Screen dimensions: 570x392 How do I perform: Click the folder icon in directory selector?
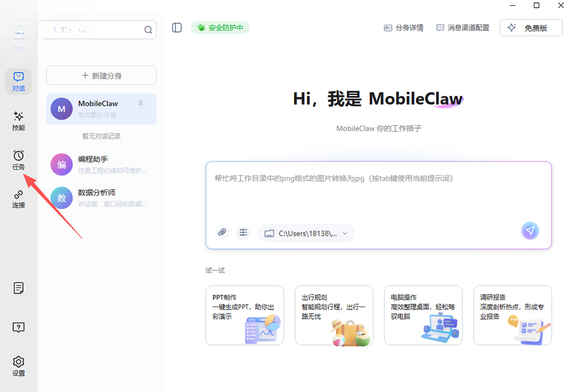[269, 234]
